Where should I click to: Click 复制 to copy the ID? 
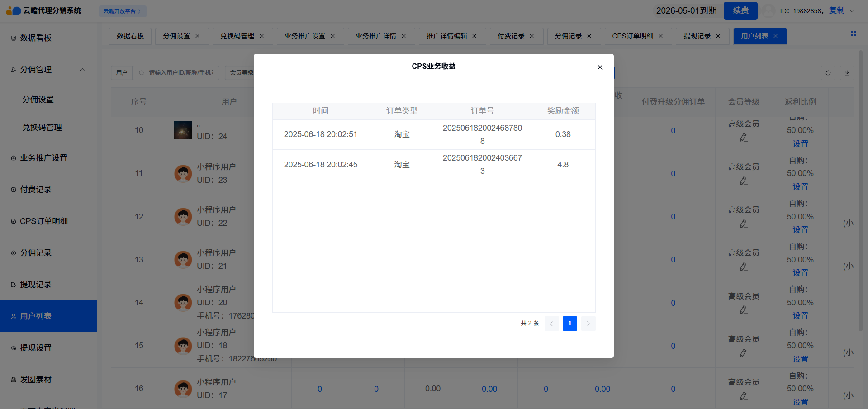pyautogui.click(x=837, y=10)
